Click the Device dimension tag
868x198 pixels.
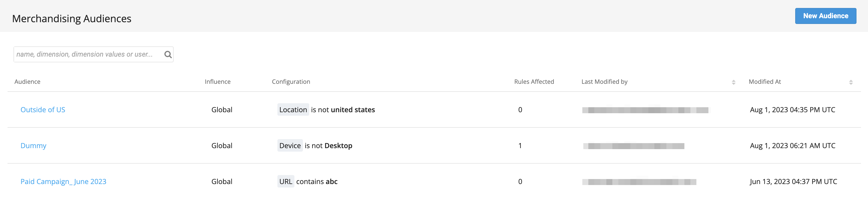tap(290, 146)
